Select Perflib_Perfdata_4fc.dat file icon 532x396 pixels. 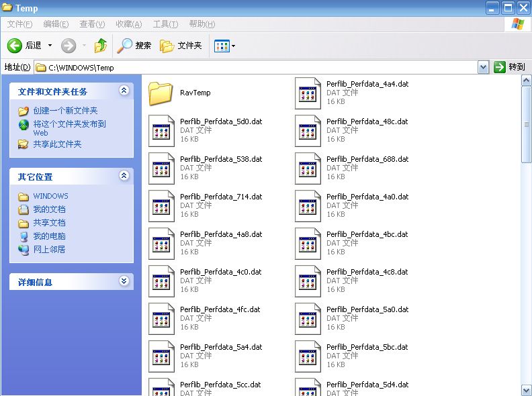(161, 319)
